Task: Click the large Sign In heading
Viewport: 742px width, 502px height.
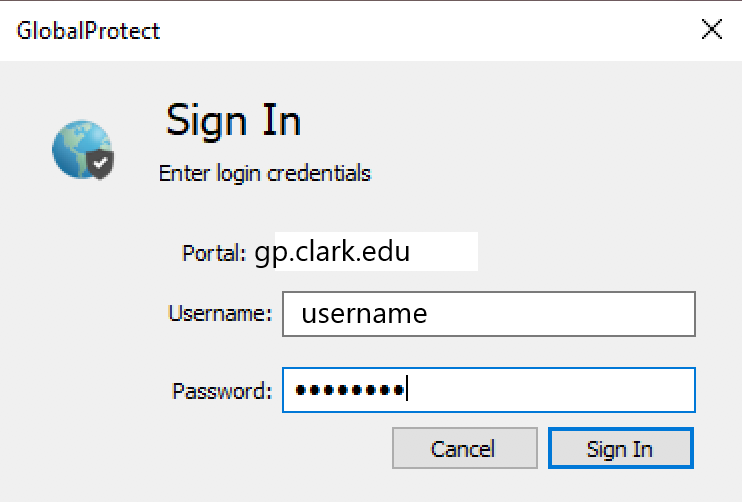Action: point(233,121)
